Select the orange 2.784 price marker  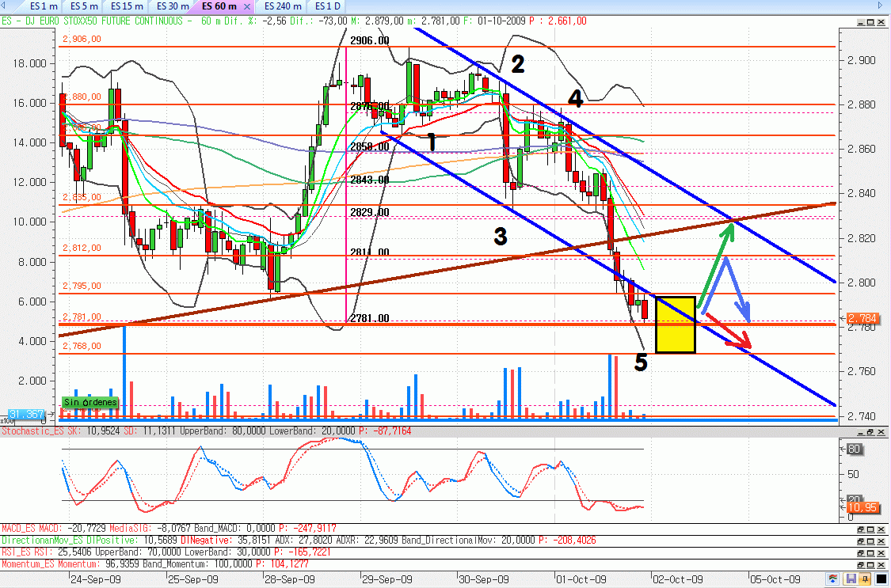tap(862, 318)
